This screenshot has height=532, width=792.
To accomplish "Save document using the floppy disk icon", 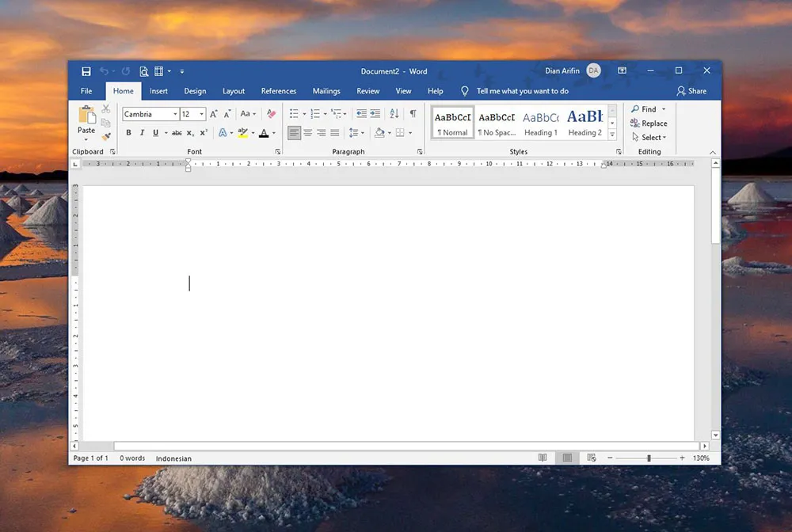I will click(x=86, y=71).
